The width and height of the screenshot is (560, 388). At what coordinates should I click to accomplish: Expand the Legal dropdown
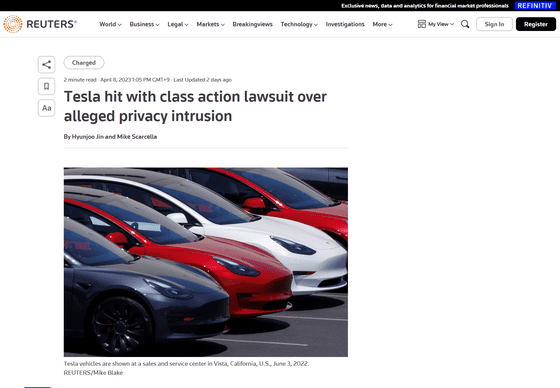[x=178, y=24]
